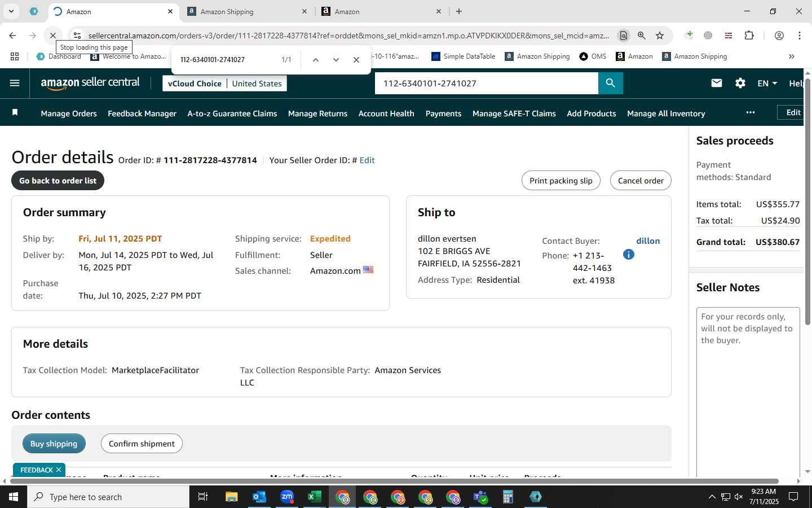Open a new browser tab
The height and width of the screenshot is (508, 812).
click(459, 11)
